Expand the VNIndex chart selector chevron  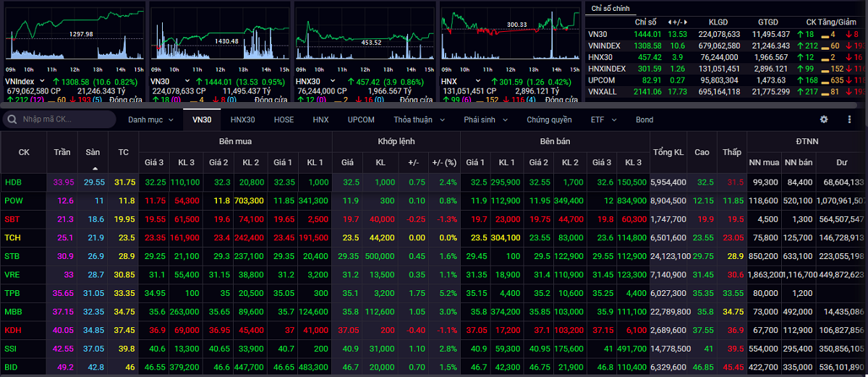point(43,82)
